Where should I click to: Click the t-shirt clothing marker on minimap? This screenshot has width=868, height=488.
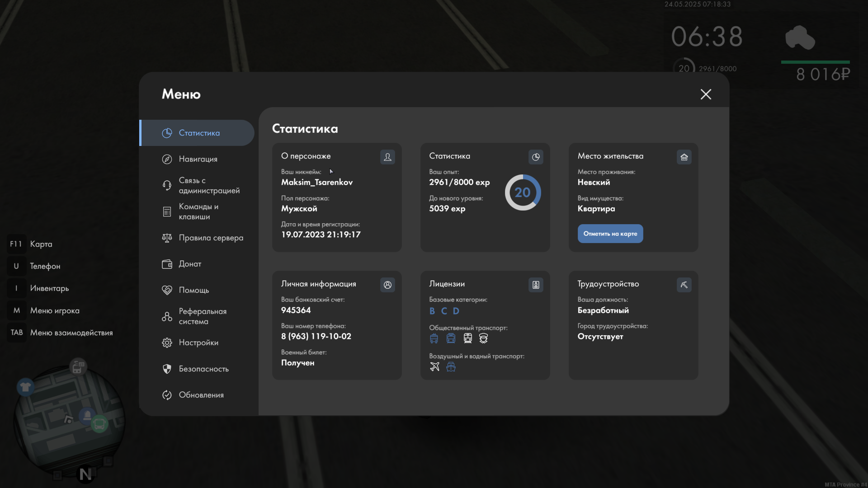25,387
